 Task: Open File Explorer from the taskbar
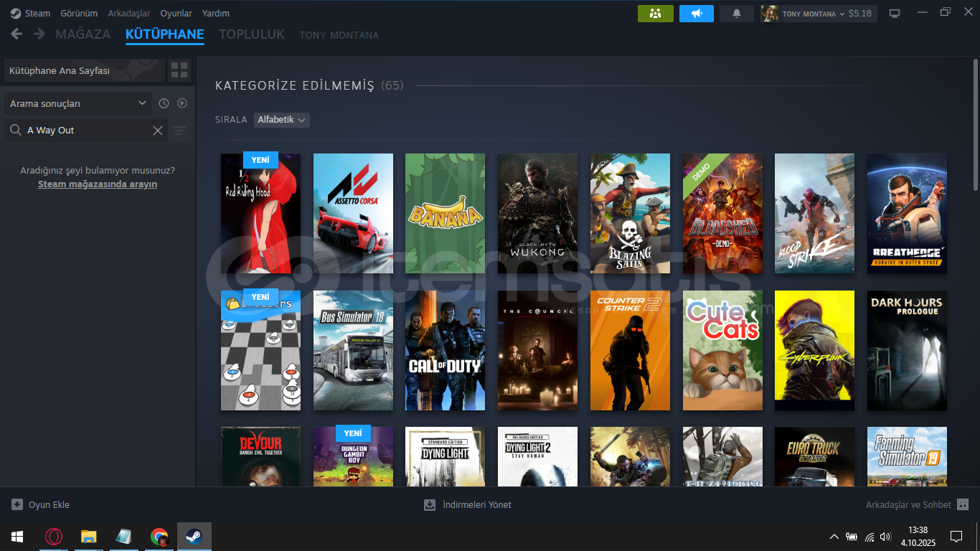[x=88, y=537]
